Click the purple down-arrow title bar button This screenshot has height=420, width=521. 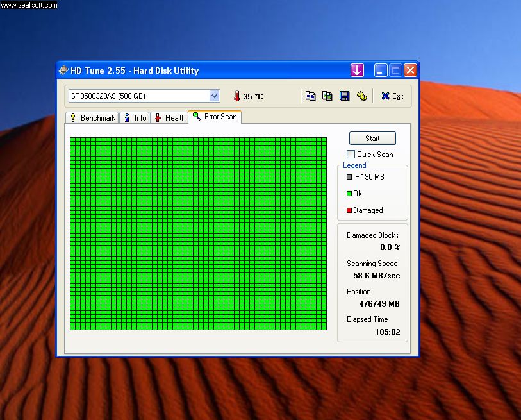(357, 70)
